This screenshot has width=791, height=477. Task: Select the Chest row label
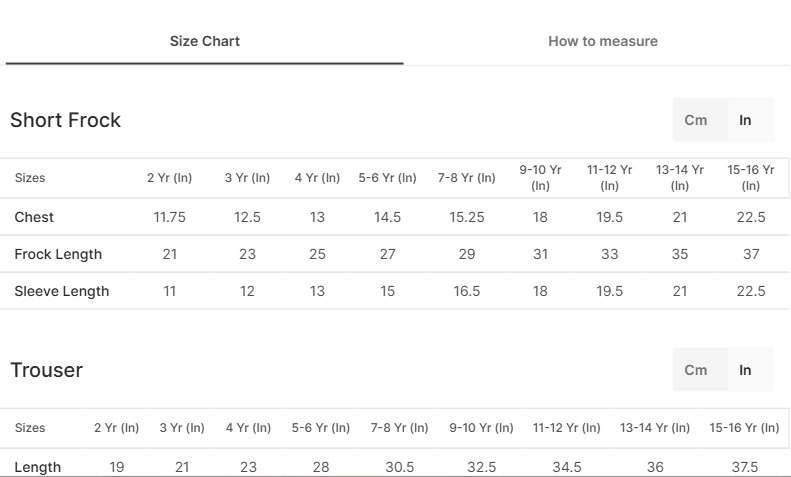[x=34, y=217]
